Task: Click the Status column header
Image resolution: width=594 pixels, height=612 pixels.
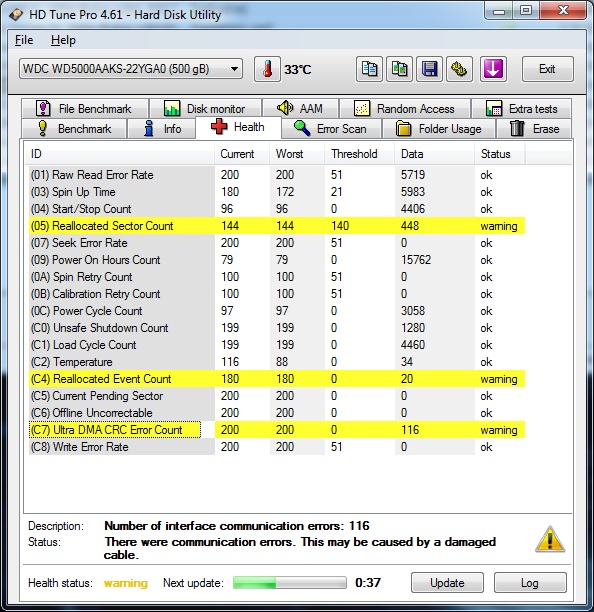Action: pyautogui.click(x=500, y=154)
